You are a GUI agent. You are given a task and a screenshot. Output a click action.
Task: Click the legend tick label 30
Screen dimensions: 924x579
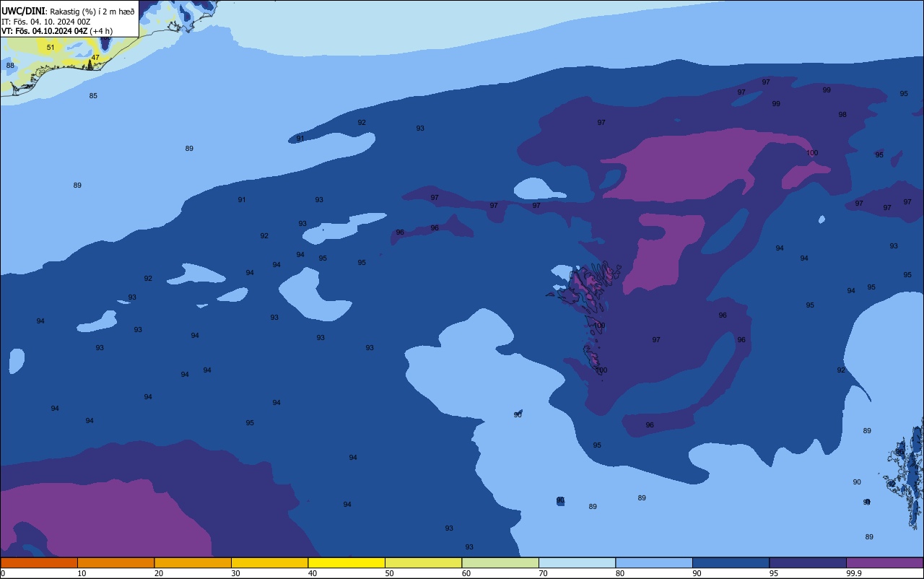tap(235, 573)
